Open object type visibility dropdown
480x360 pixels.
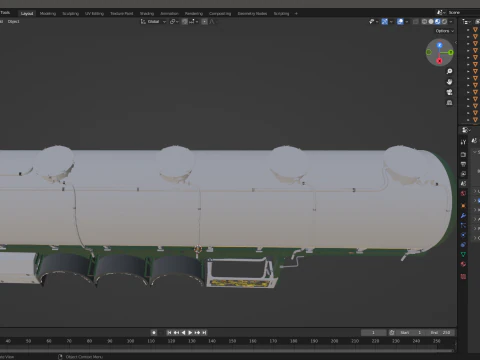[373, 22]
